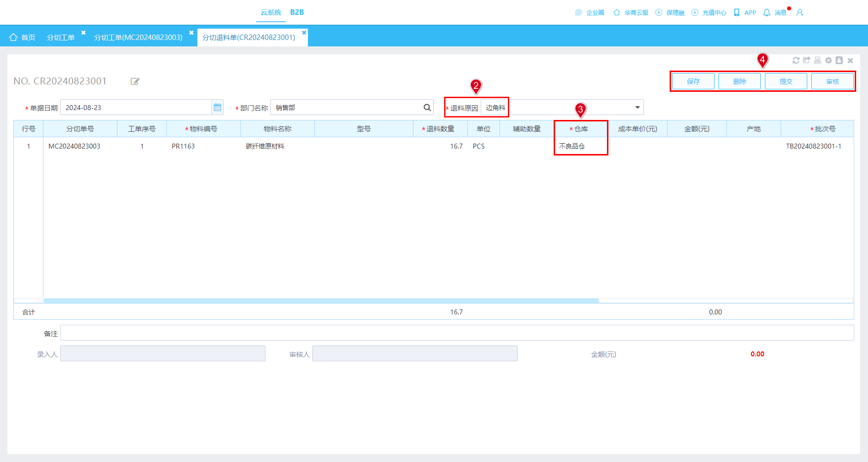Click the contact card icon
The width and height of the screenshot is (868, 462).
click(x=839, y=60)
